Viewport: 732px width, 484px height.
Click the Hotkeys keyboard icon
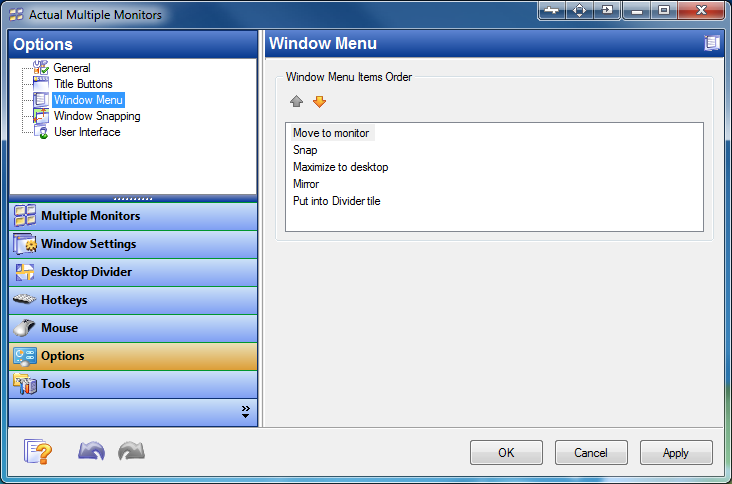(x=24, y=299)
